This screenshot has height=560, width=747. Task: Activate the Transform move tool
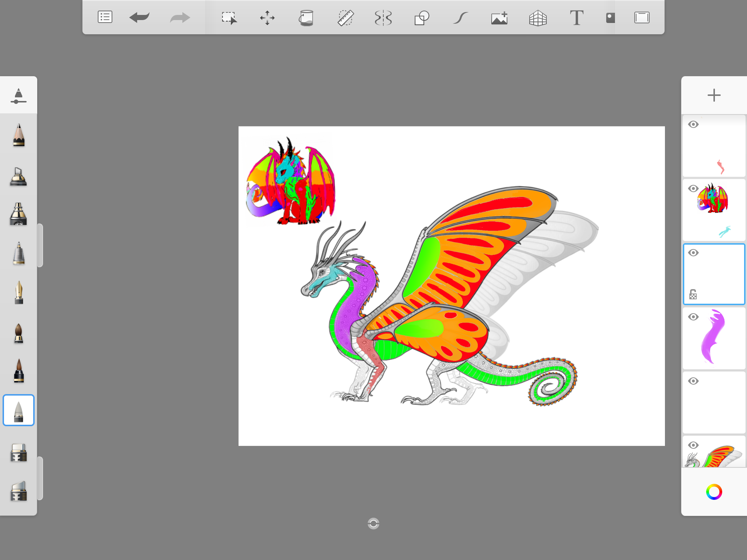(267, 17)
